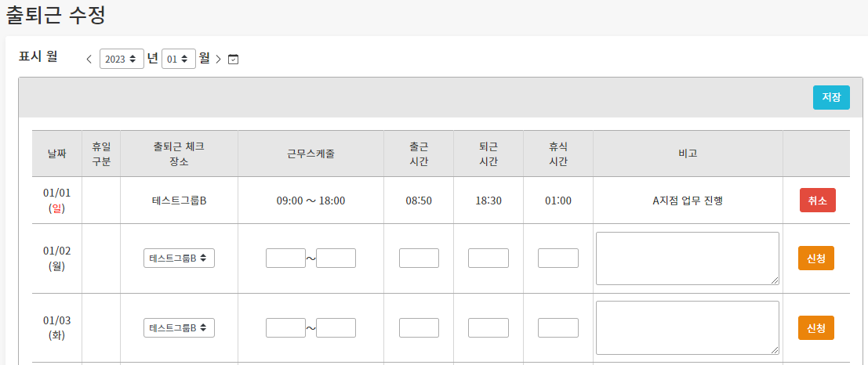868x365 pixels.
Task: Open 테스트그룹B dropdown in 01/02 row
Action: pos(179,258)
